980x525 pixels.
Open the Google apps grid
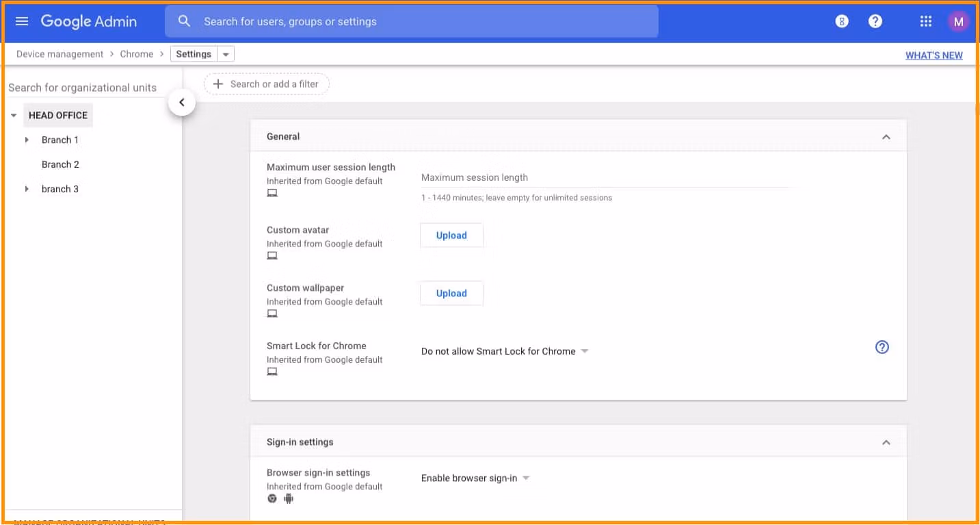click(926, 21)
